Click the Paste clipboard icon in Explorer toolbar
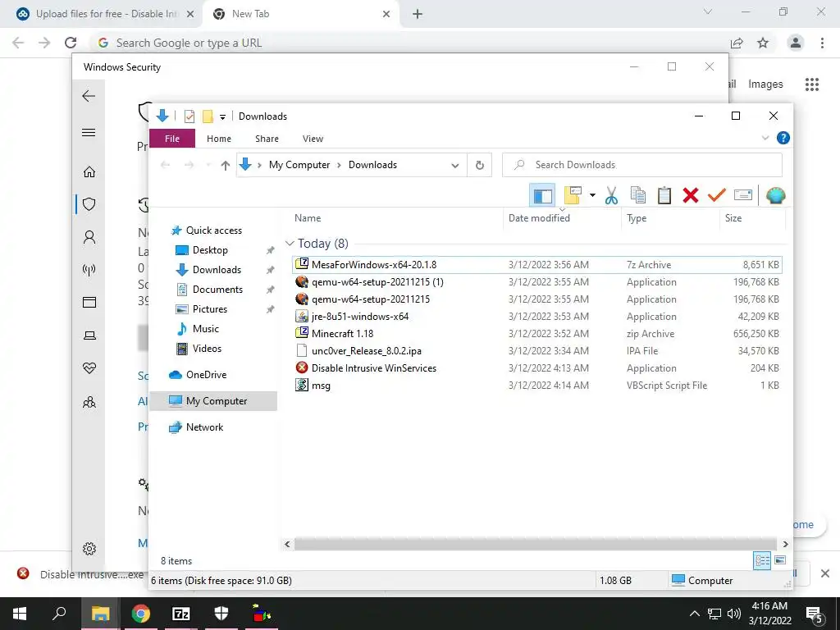 tap(664, 195)
